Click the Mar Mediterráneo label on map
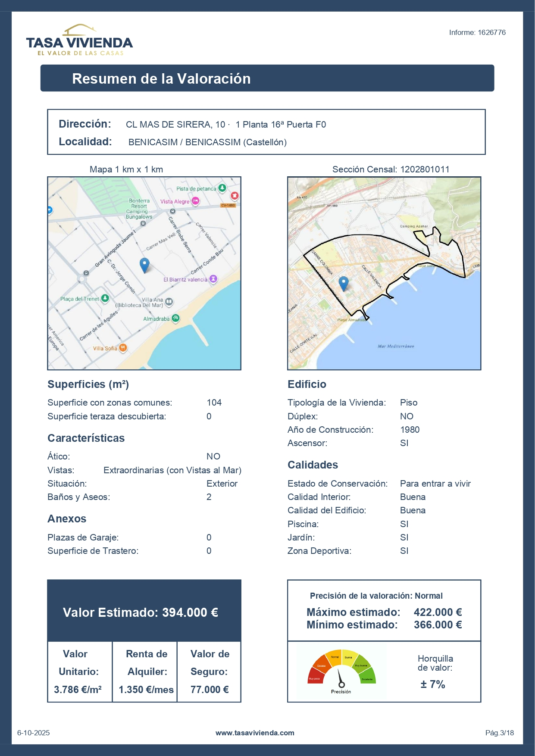 pos(395,346)
